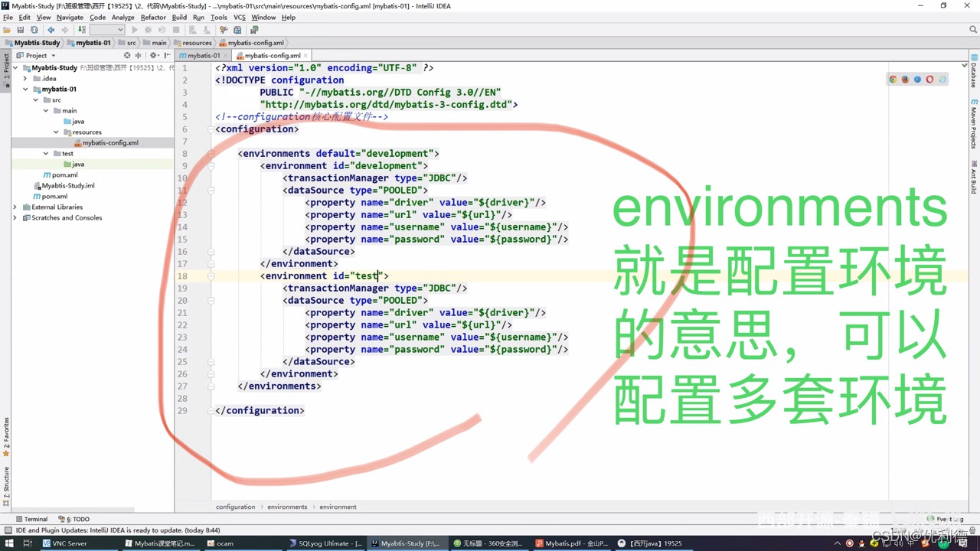Select the java folder under main
The height and width of the screenshot is (551, 980).
click(73, 121)
